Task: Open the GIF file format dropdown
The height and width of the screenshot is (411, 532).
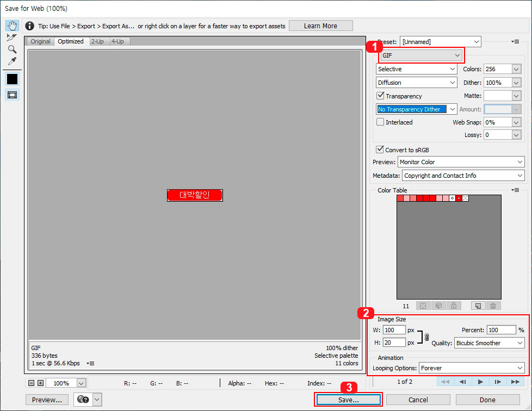Action: point(421,55)
